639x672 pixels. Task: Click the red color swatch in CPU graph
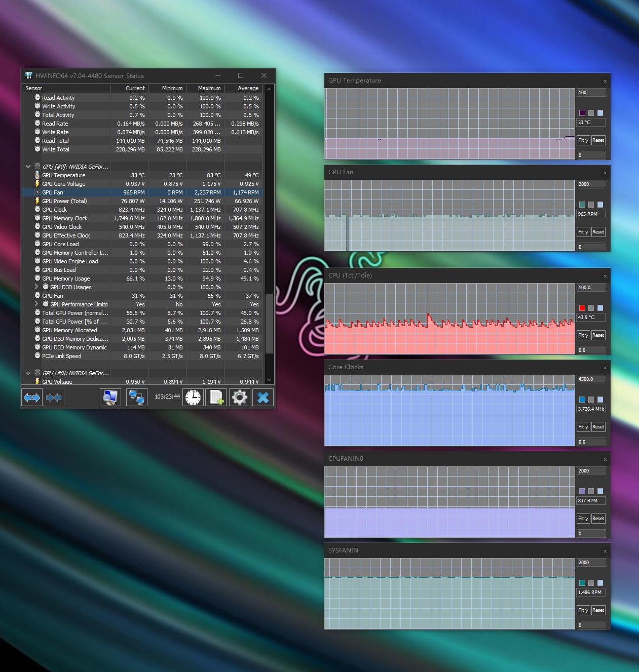[x=582, y=308]
